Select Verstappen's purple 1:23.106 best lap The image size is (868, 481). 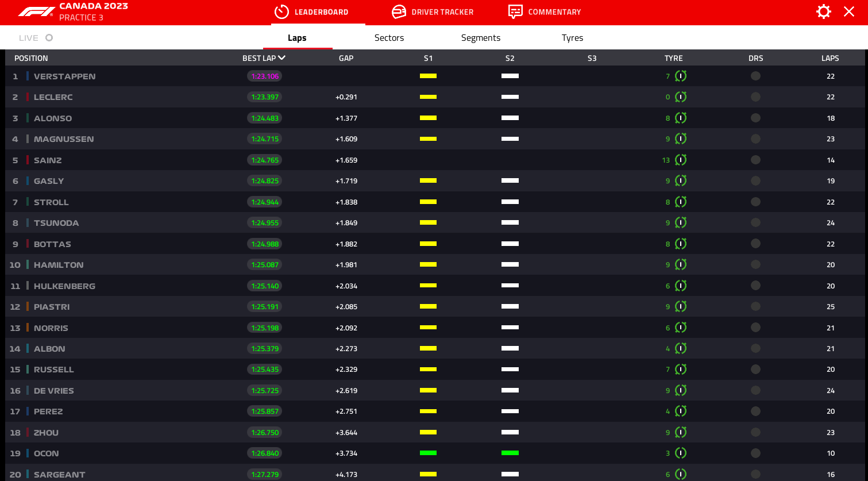point(265,76)
